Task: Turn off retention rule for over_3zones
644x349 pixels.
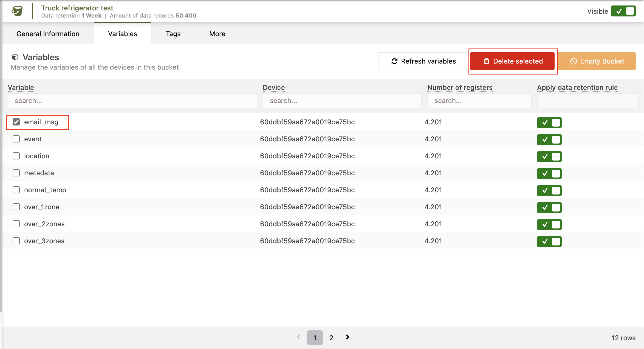Action: tap(549, 241)
